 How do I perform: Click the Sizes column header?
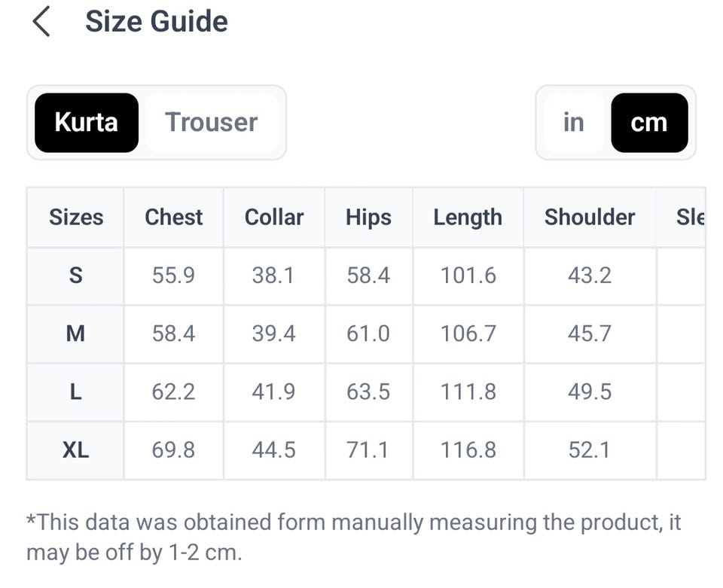(x=76, y=218)
